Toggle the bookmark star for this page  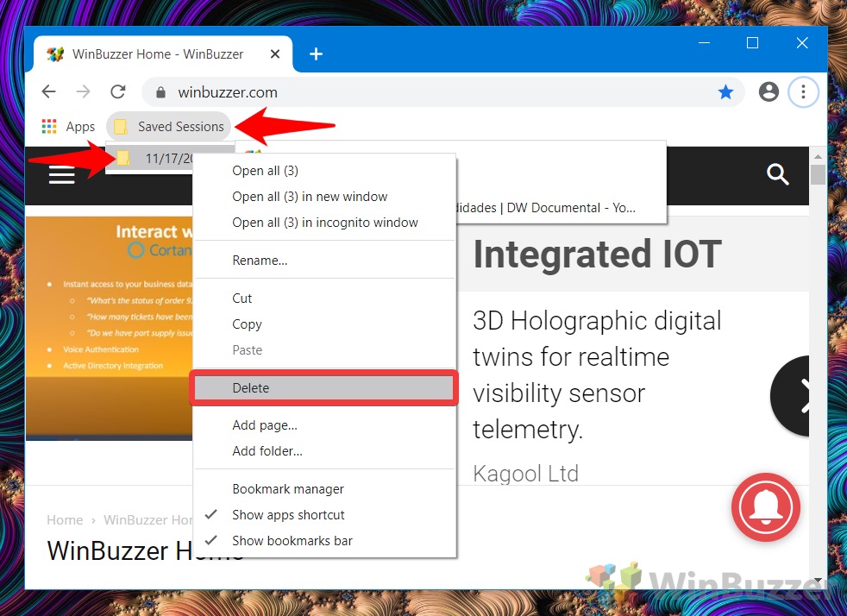725,92
